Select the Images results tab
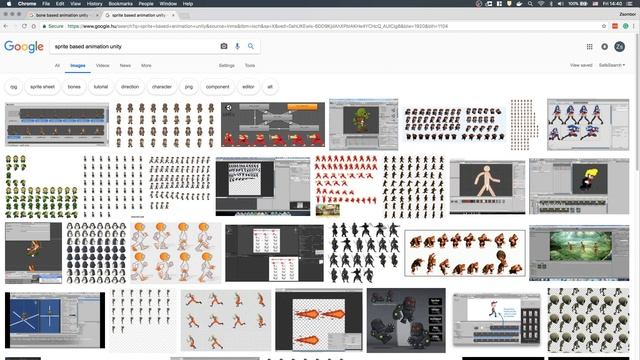 (x=78, y=65)
